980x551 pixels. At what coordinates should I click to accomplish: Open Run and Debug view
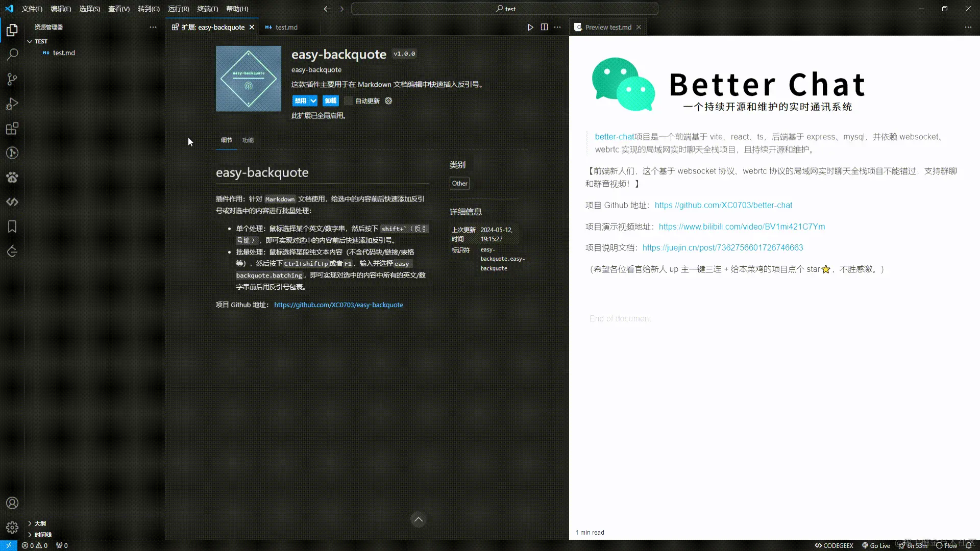12,104
